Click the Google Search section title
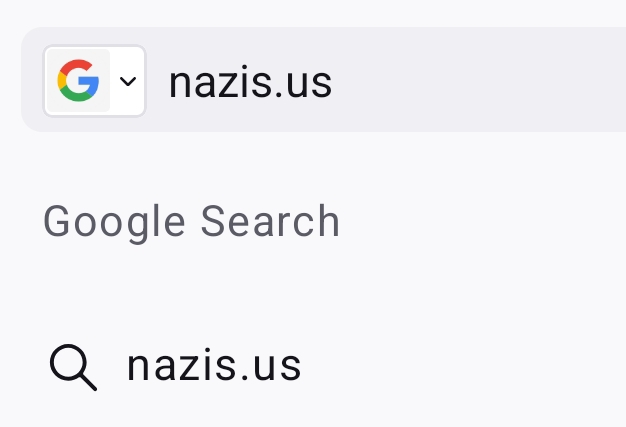626x427 pixels. 191,221
